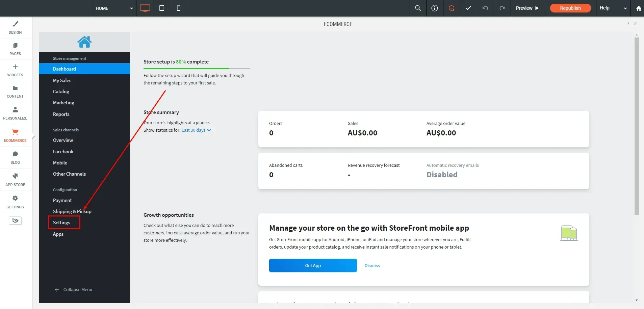
Task: Click the search magnifier icon
Action: click(x=418, y=8)
